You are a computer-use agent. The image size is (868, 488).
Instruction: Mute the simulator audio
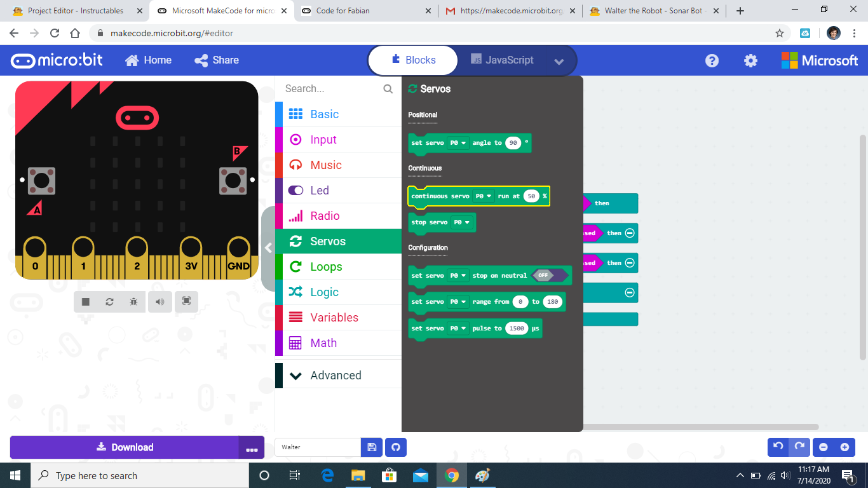(x=160, y=301)
